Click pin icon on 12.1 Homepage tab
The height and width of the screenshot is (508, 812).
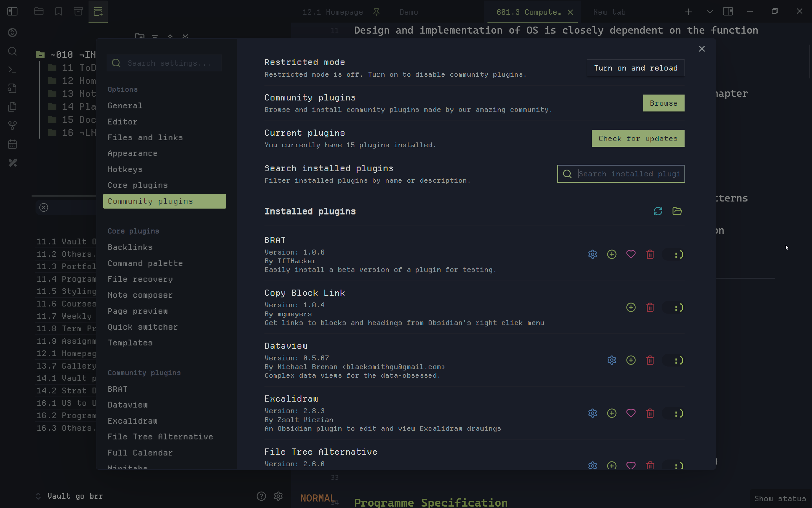(376, 12)
